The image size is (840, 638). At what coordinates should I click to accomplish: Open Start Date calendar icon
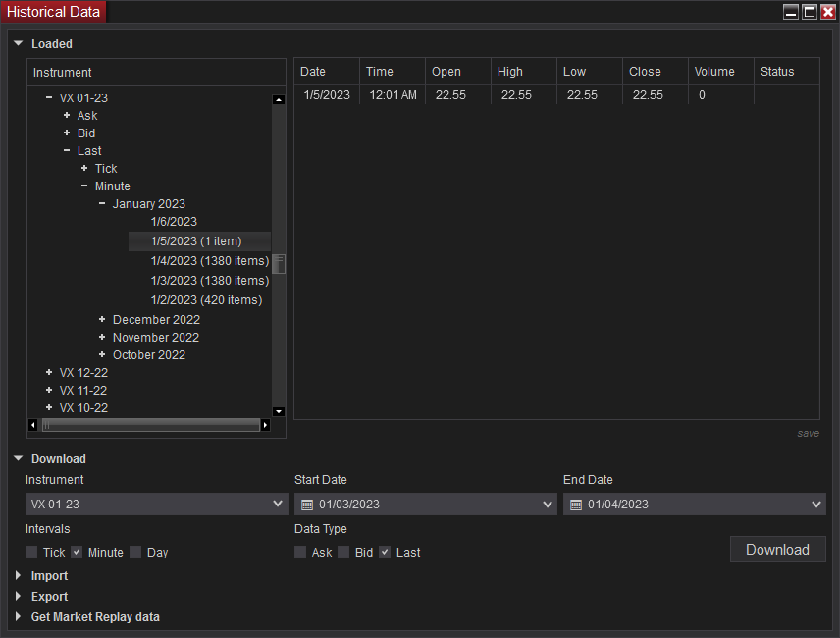307,505
